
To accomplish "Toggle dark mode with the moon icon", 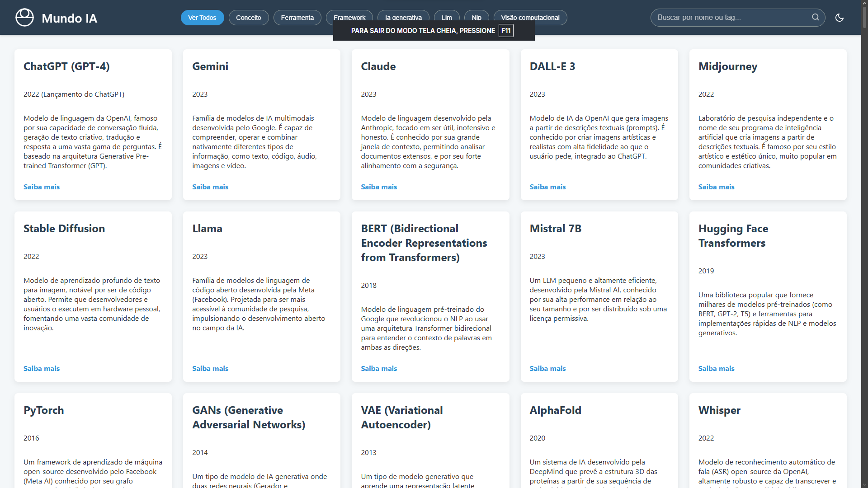I will (840, 18).
